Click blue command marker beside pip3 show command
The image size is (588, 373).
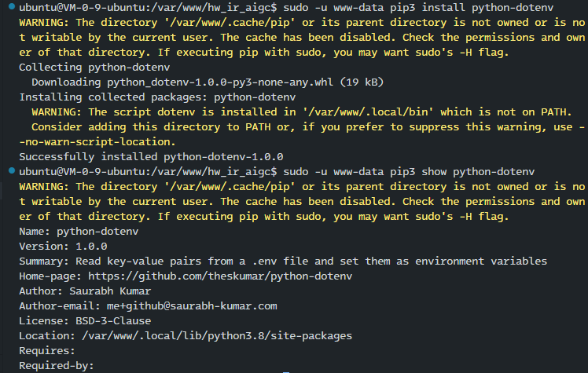pos(12,170)
